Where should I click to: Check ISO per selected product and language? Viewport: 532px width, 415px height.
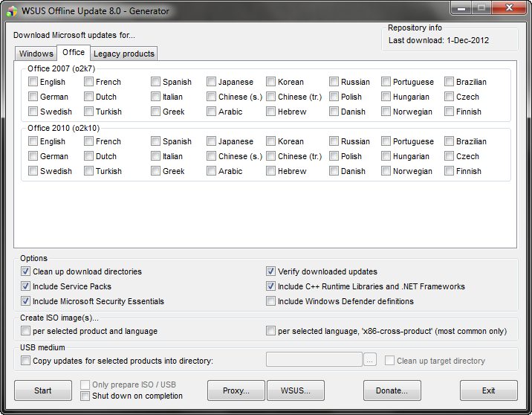[25, 330]
